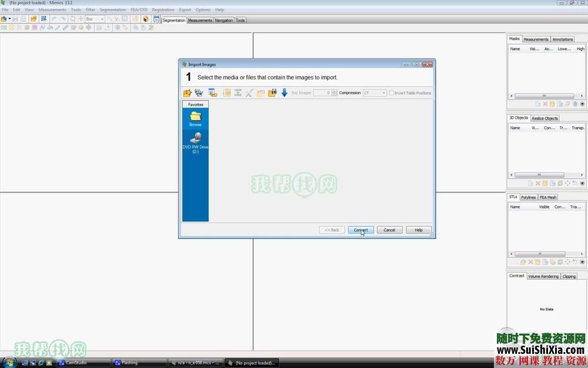
Task: Click the Convert button
Action: [x=360, y=230]
